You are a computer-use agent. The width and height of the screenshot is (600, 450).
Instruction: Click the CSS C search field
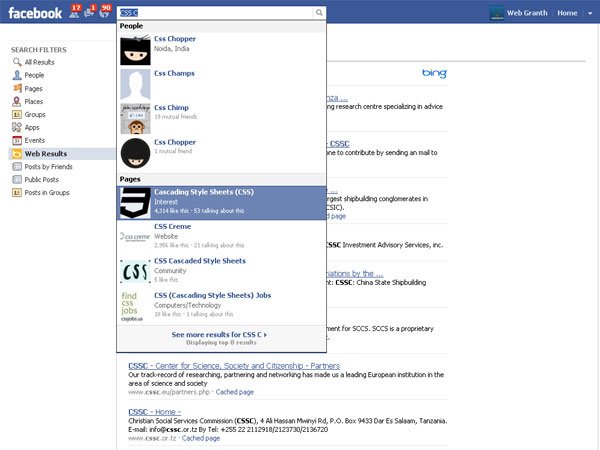point(215,13)
